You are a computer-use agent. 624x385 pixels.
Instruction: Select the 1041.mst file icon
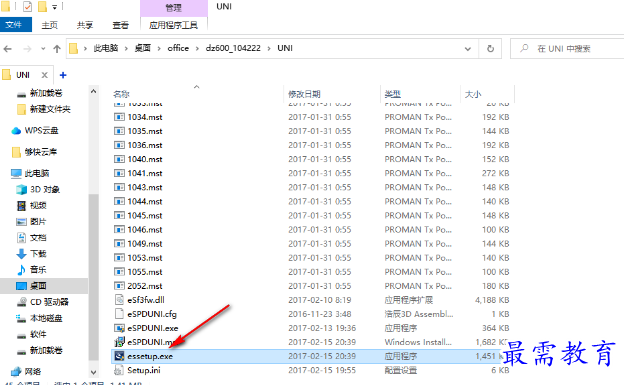(119, 173)
